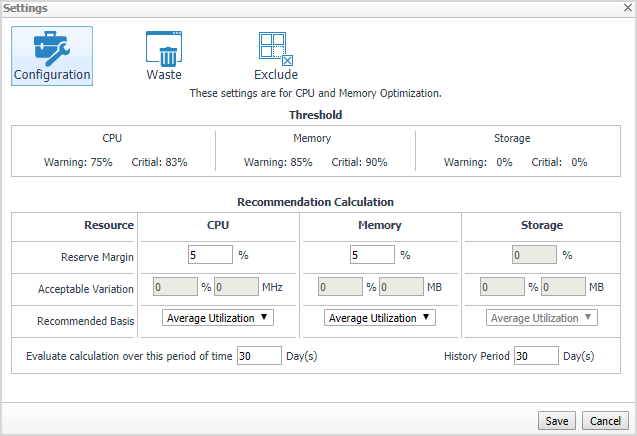The width and height of the screenshot is (637, 436).
Task: Click the History Period days field
Action: click(x=535, y=356)
